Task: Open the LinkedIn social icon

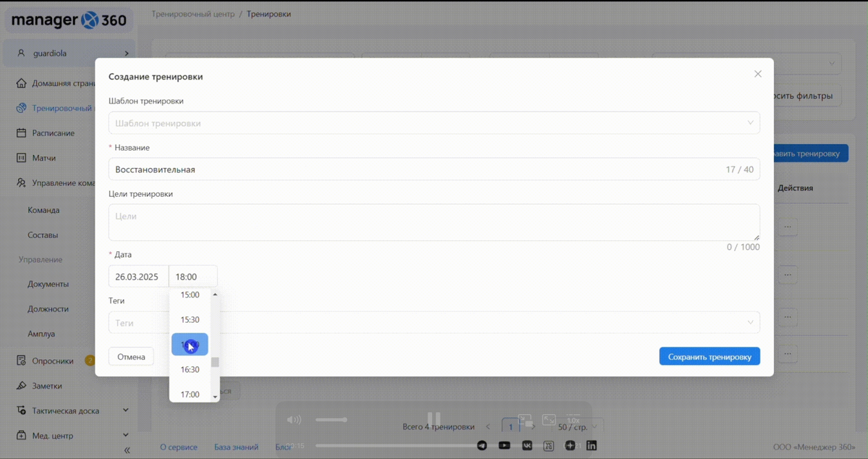Action: 592,445
